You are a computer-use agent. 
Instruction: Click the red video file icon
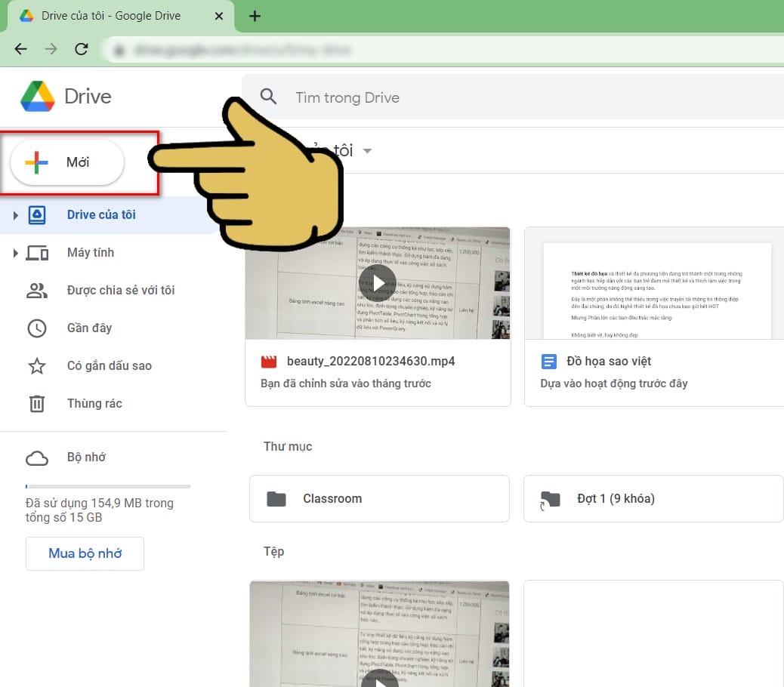[x=268, y=361]
